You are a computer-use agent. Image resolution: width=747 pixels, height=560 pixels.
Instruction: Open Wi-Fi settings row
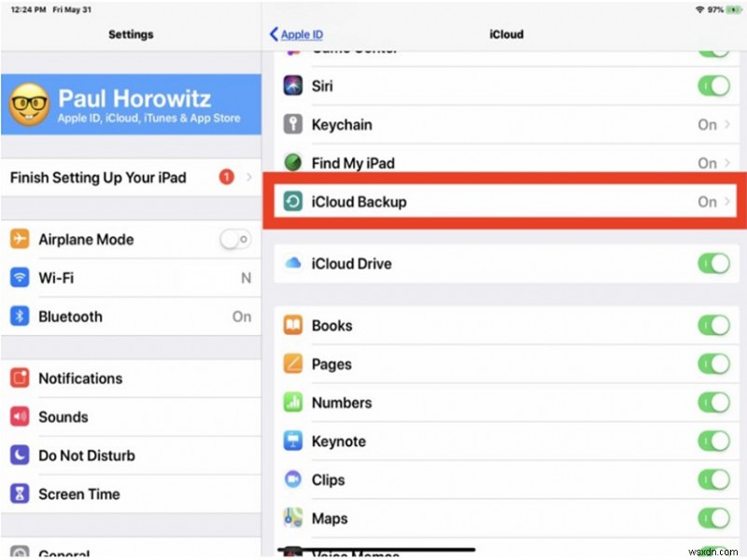[x=131, y=277]
